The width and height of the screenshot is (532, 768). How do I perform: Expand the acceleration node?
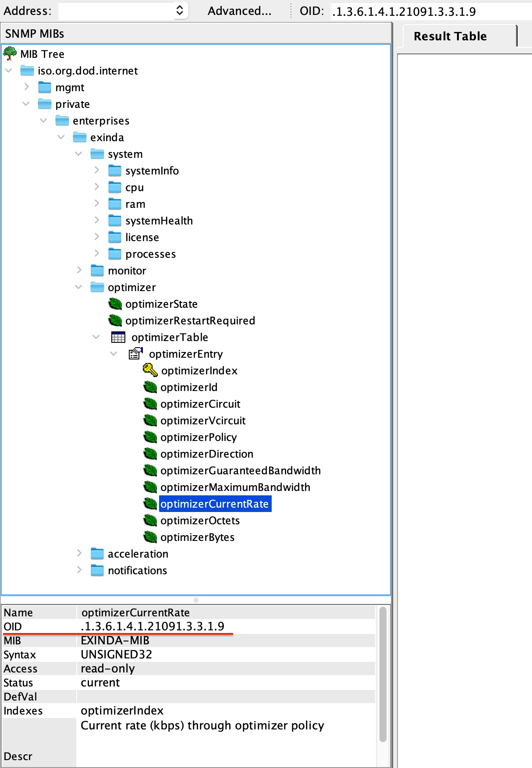pyautogui.click(x=79, y=553)
